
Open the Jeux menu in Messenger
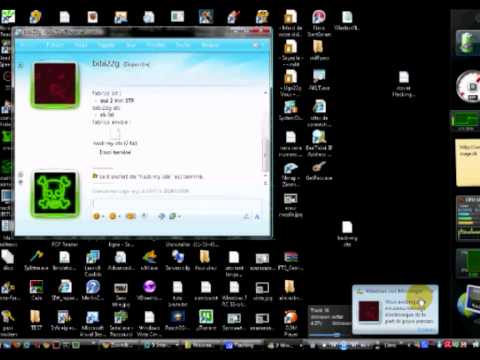131,45
